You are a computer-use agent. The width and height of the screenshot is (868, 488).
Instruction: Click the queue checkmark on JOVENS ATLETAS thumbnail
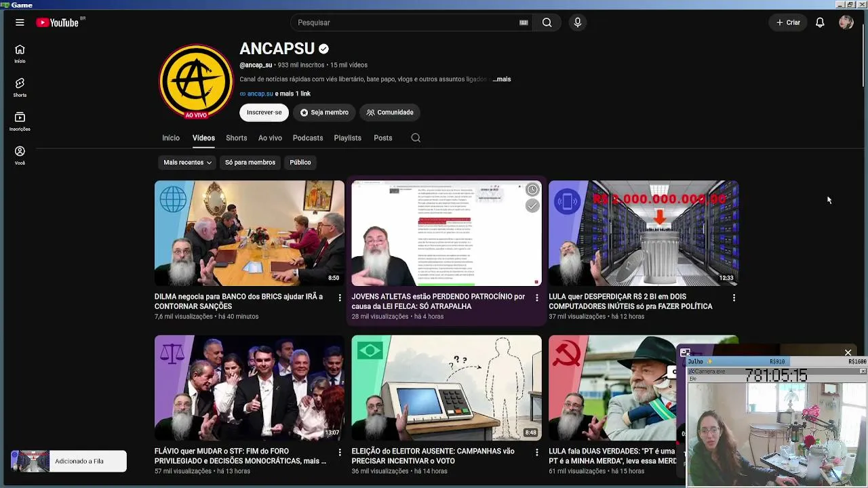(532, 206)
